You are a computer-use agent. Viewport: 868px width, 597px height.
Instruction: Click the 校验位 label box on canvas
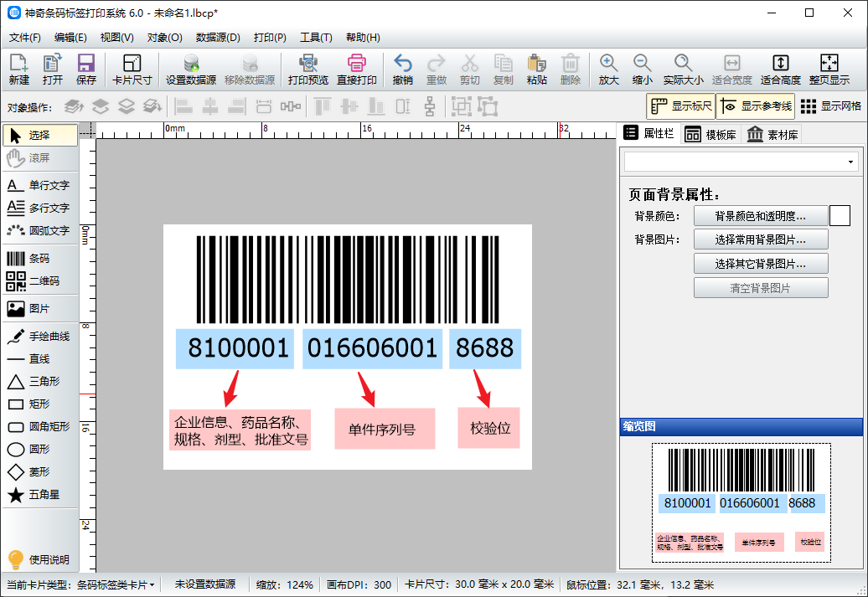point(488,428)
